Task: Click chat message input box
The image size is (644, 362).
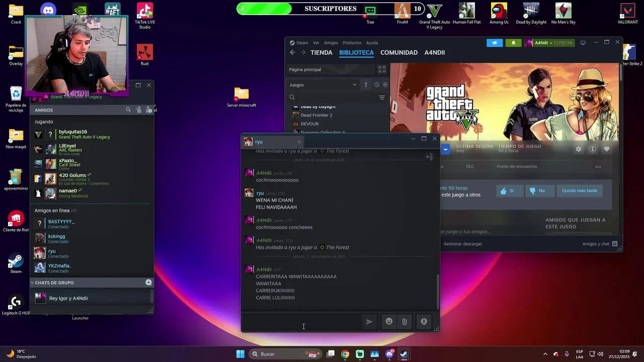Action: click(303, 322)
